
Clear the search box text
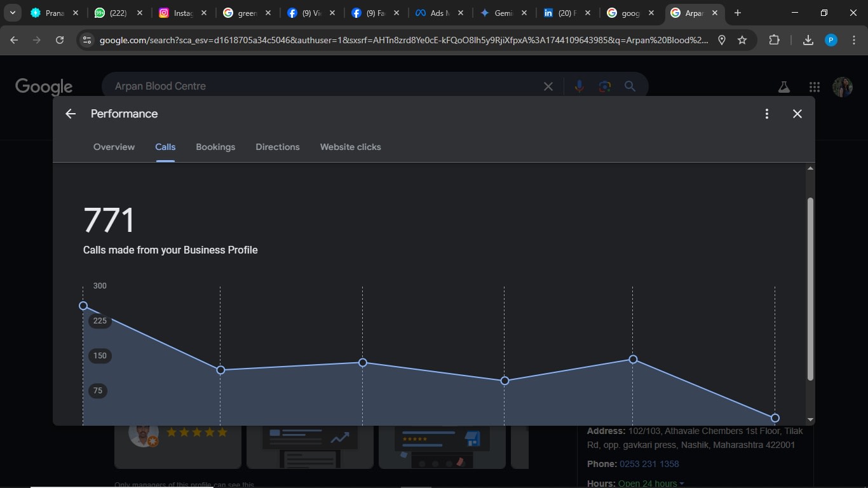coord(548,86)
